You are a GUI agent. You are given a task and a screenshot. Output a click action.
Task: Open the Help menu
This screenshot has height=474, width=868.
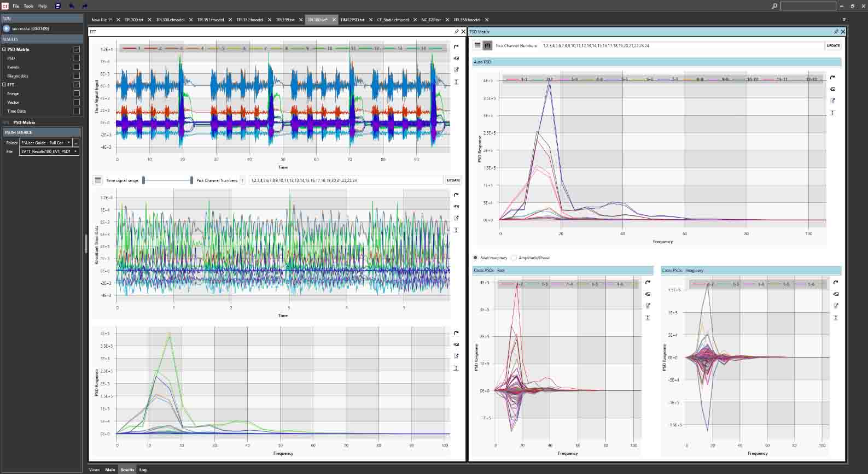(x=42, y=6)
